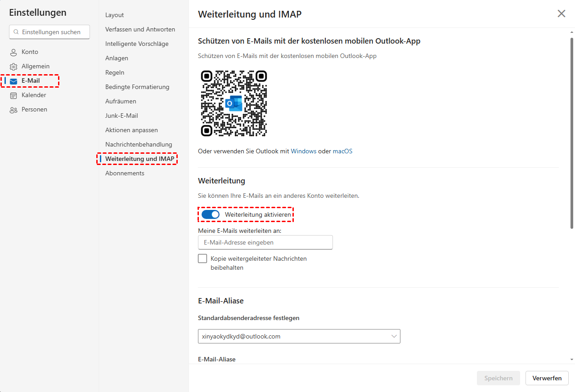575x392 pixels.
Task: Click the bold E-Mail-Aliase section heading
Action: coord(221,301)
